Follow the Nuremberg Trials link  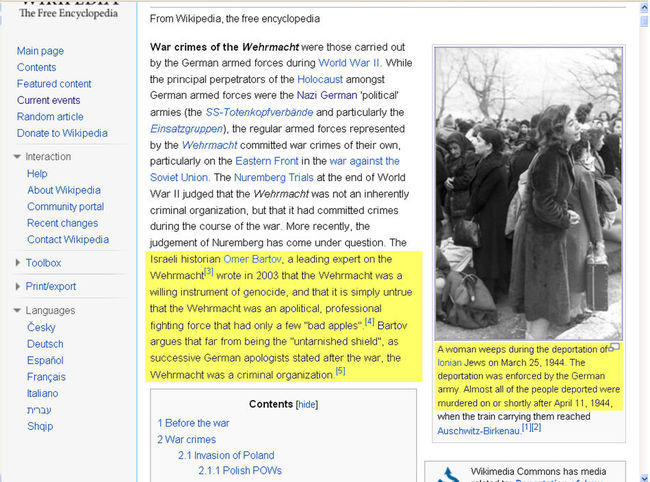click(x=274, y=177)
